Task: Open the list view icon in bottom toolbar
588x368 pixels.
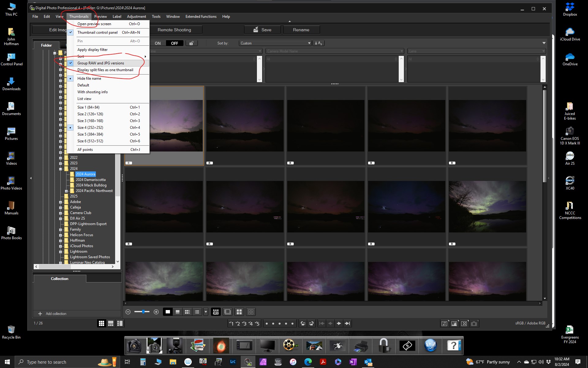Action: (197, 312)
